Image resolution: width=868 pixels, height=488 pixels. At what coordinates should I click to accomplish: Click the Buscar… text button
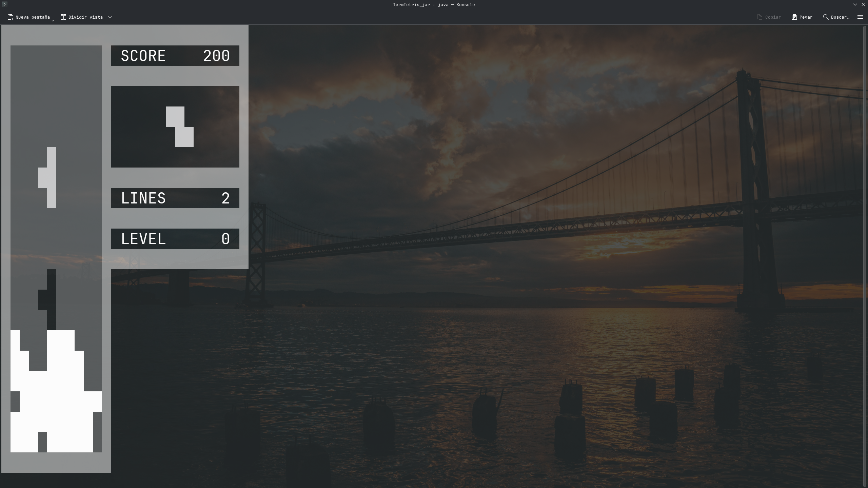(840, 17)
